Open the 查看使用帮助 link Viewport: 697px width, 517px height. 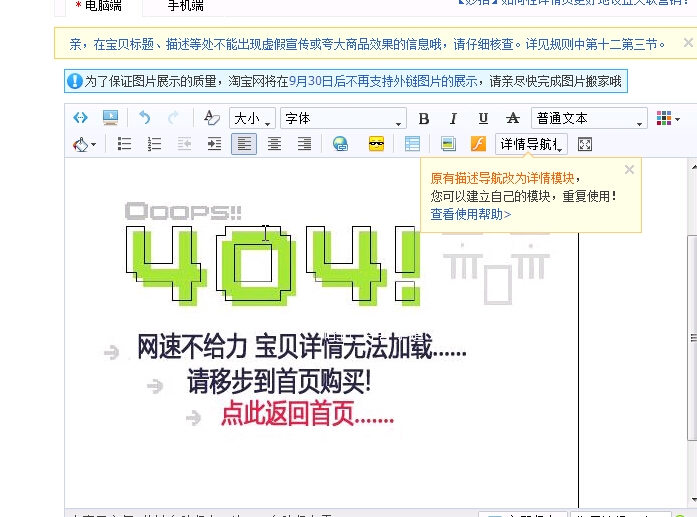tap(470, 214)
